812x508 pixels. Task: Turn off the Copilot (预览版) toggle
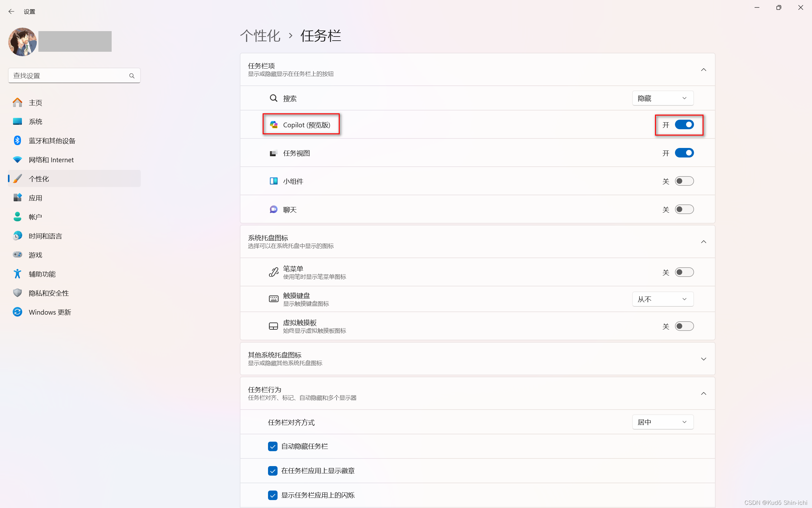tap(684, 125)
